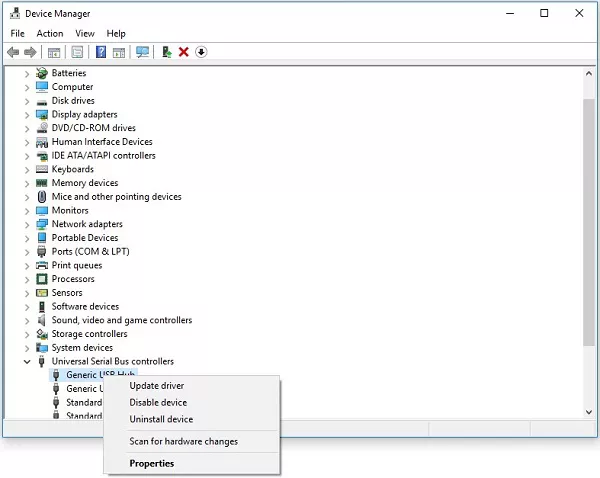Click the Back arrow toolbar icon

[x=13, y=52]
